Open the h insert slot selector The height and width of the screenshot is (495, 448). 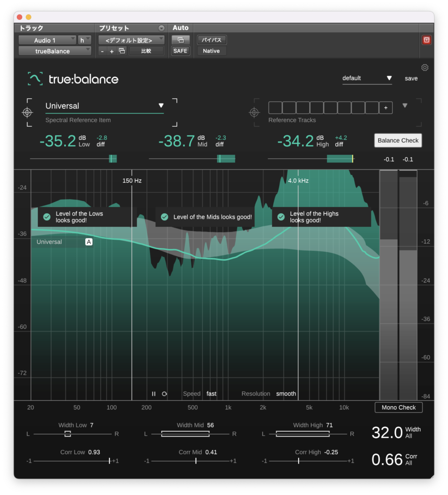84,40
